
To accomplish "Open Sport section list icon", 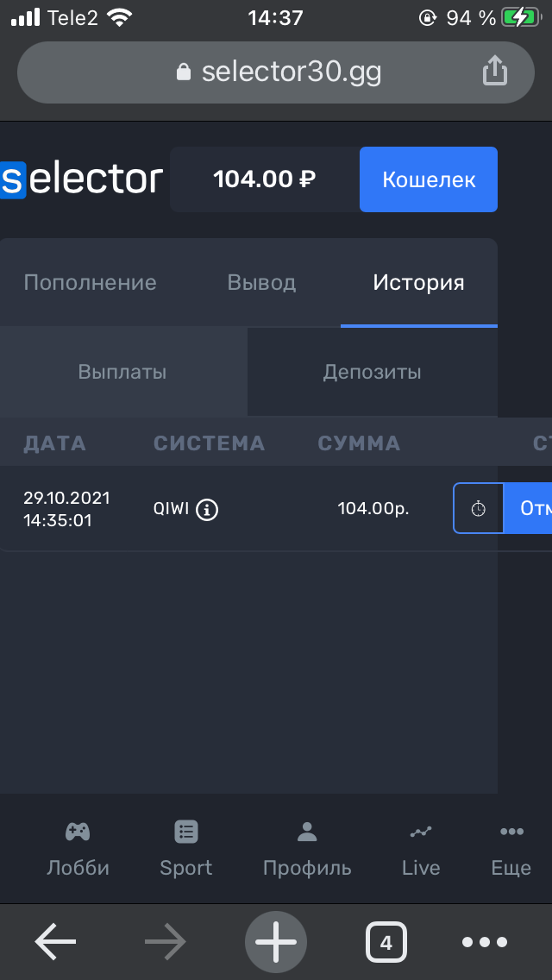I will coord(185,832).
